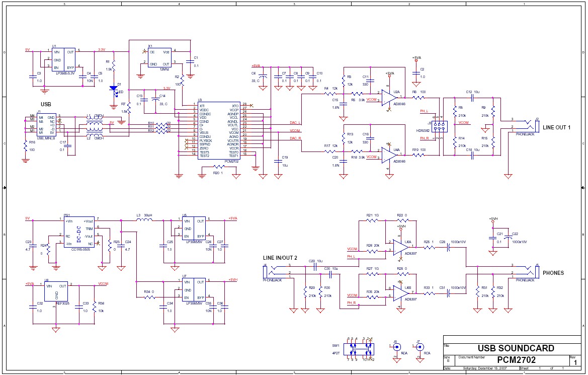Select the R19 100 resistor symbol

[418, 155]
